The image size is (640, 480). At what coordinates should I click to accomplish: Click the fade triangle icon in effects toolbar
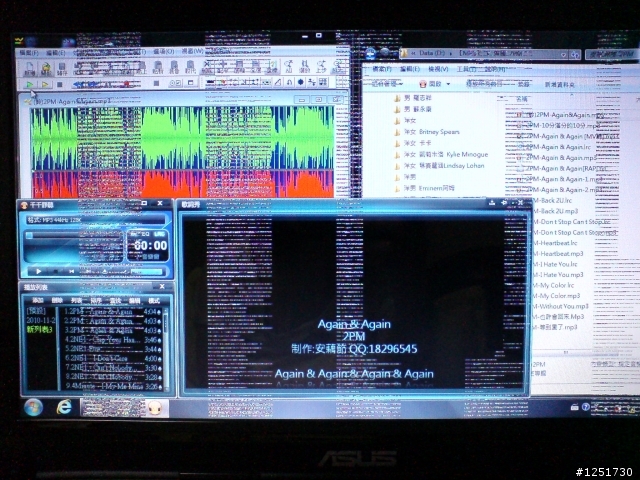(x=278, y=82)
